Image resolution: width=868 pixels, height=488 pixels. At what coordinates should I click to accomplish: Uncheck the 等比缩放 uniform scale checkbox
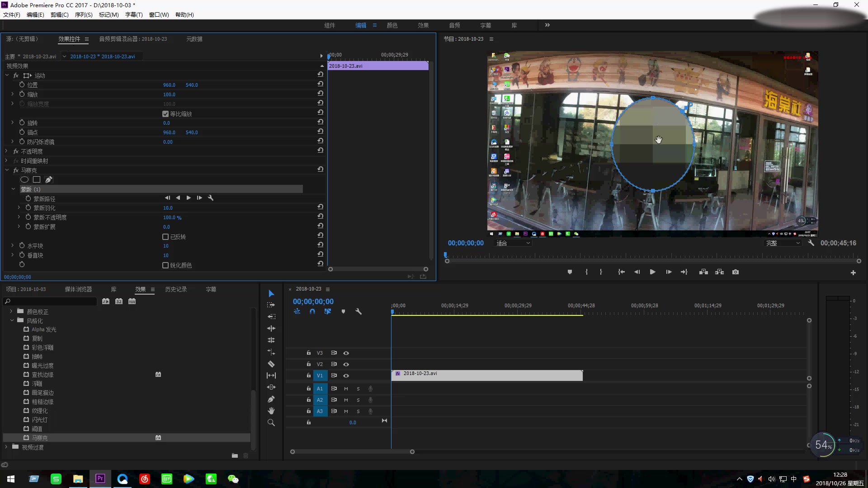[x=165, y=114]
